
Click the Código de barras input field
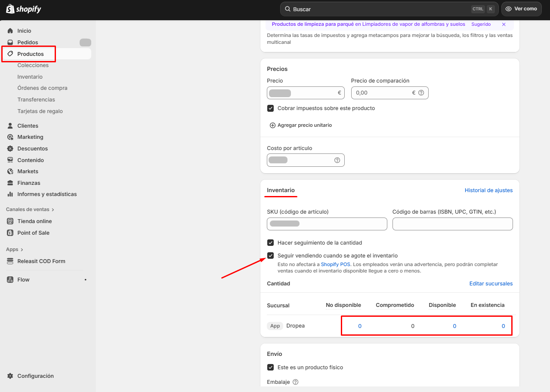tap(452, 224)
